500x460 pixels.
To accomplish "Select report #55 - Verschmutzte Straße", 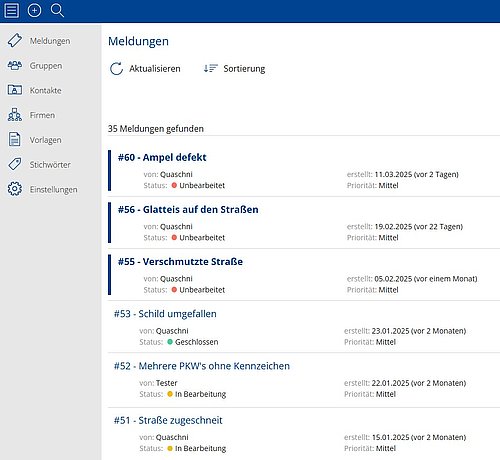I will click(x=180, y=262).
